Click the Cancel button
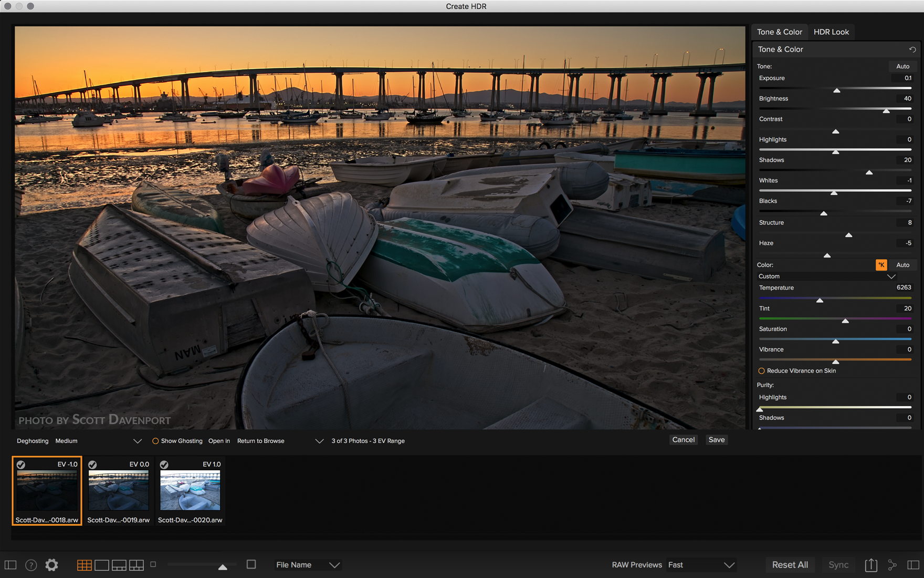Image resolution: width=924 pixels, height=578 pixels. pos(683,440)
